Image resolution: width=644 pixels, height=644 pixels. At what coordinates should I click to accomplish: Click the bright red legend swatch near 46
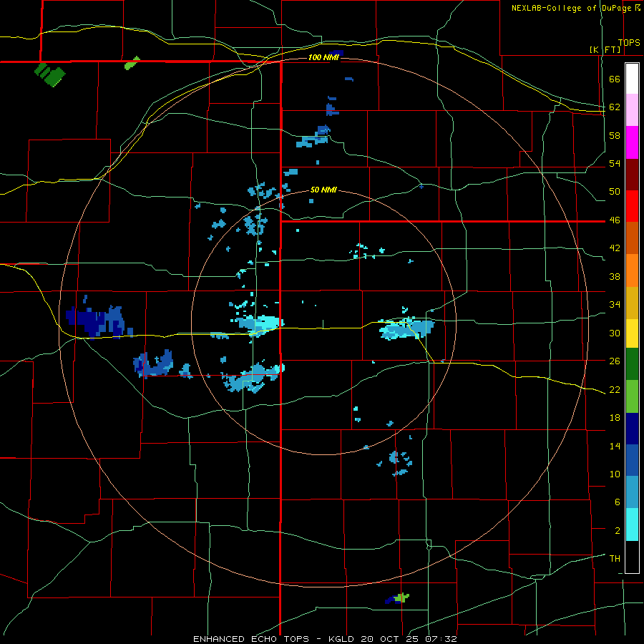click(x=632, y=206)
